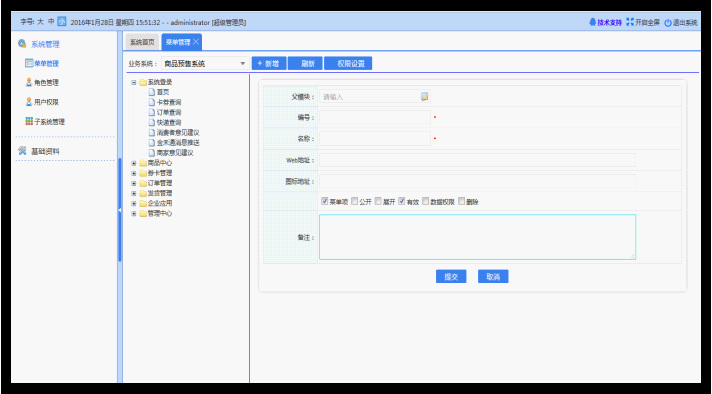
Task: Click the 刷新 button
Action: (x=306, y=64)
